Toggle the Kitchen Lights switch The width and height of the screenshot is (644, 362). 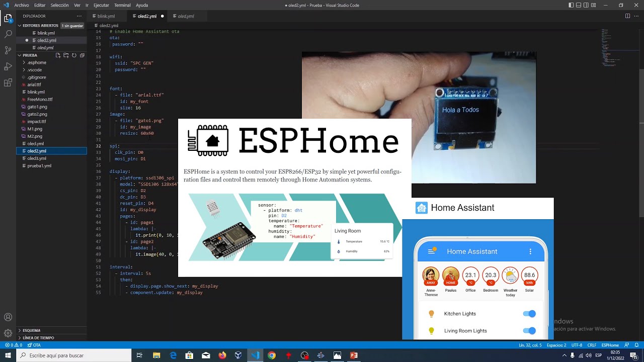[x=529, y=314]
